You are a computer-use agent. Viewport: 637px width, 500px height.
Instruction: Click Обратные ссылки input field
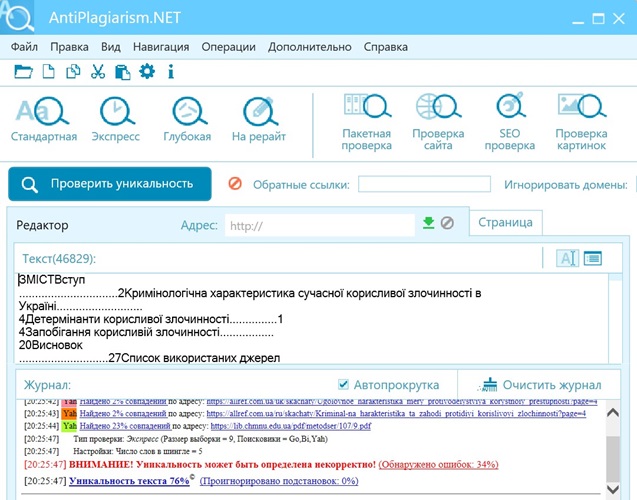tap(425, 184)
